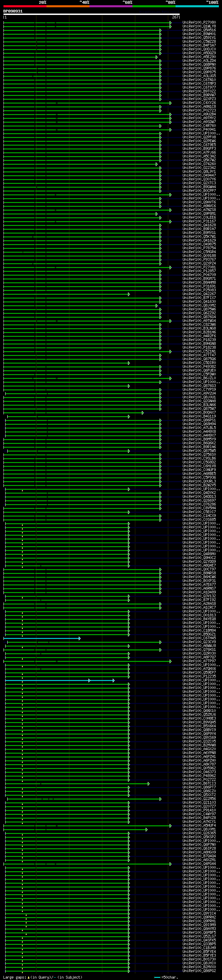Click the UniRef100_Q9YIC4 label
Image resolution: width=222 pixels, height=980 pixels.
[x=199, y=913]
